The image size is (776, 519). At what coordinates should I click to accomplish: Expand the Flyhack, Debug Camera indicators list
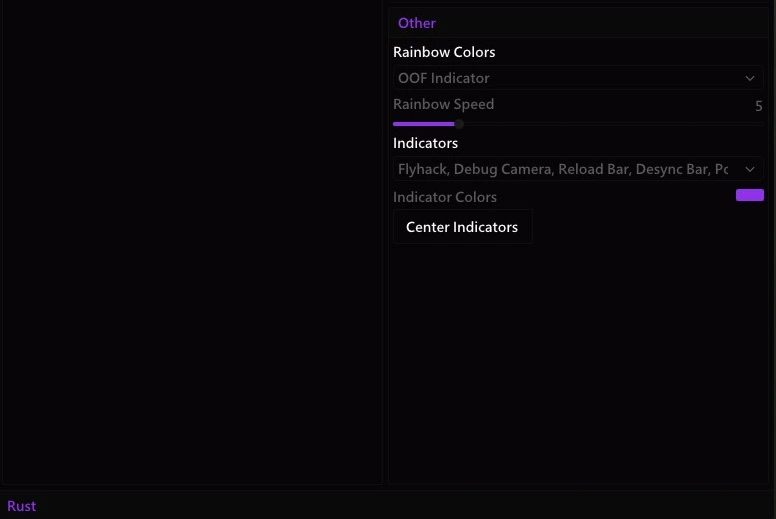(578, 169)
